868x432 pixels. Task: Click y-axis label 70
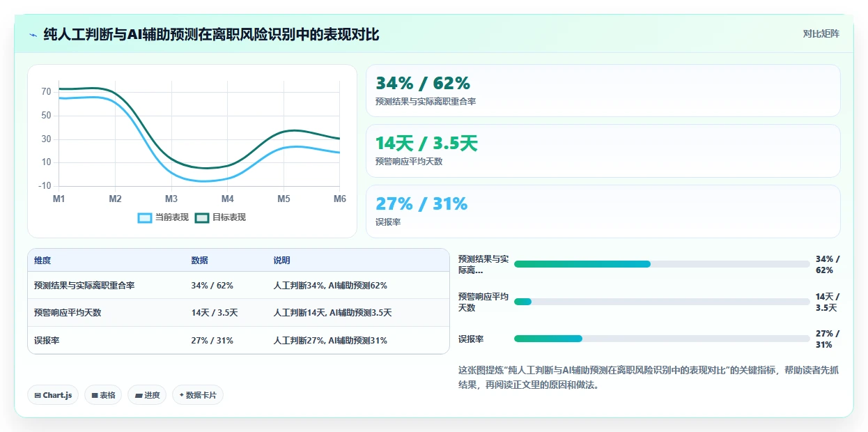[46, 92]
